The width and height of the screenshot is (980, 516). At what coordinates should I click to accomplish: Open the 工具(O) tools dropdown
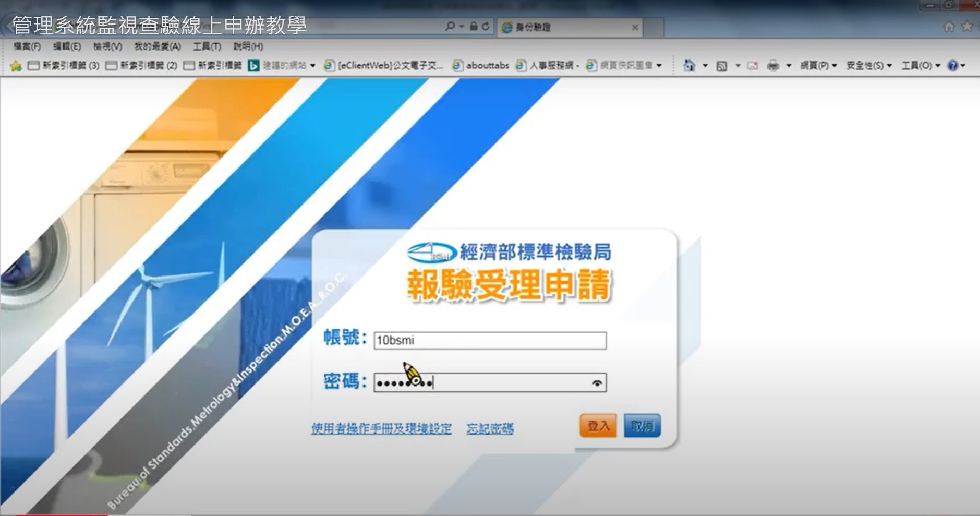[x=921, y=66]
